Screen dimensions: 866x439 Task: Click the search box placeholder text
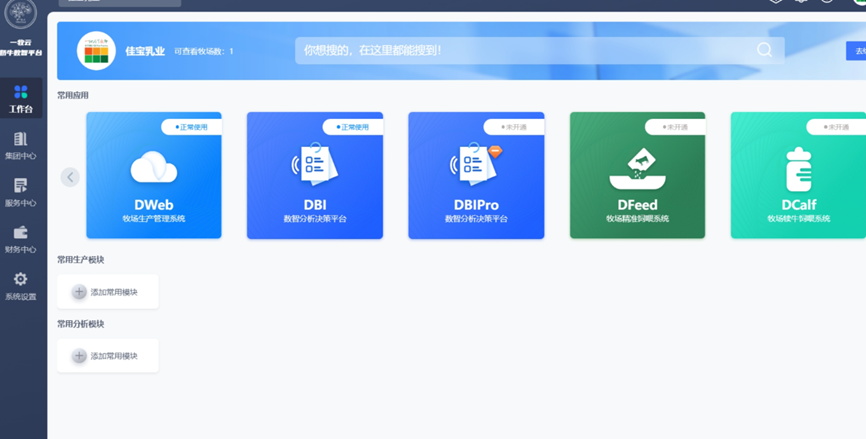coord(372,50)
